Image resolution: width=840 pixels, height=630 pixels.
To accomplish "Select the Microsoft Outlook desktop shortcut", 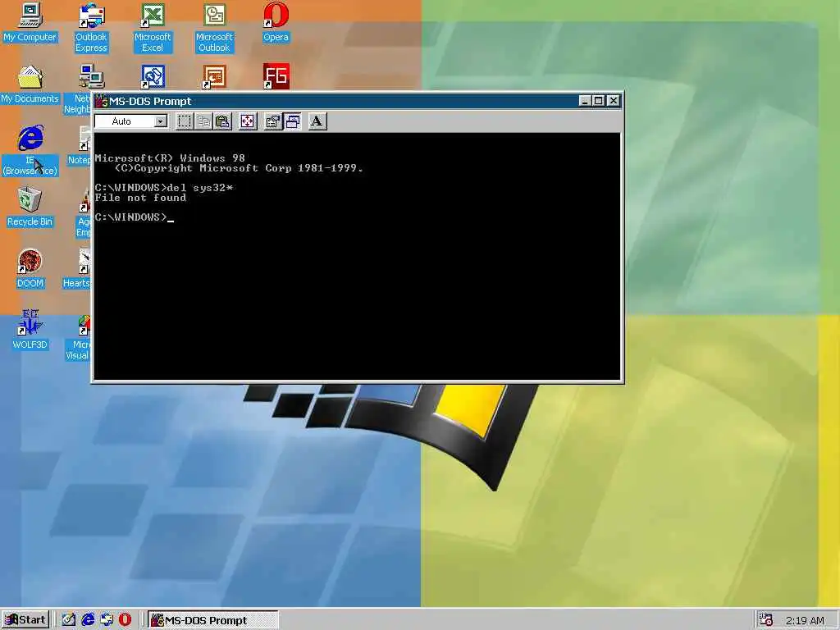I will 214,28.
